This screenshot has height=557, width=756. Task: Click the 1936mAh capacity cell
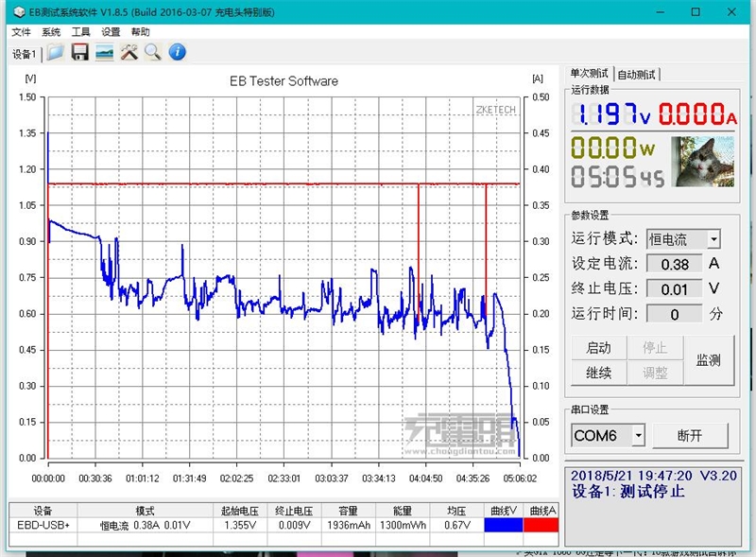tap(349, 525)
